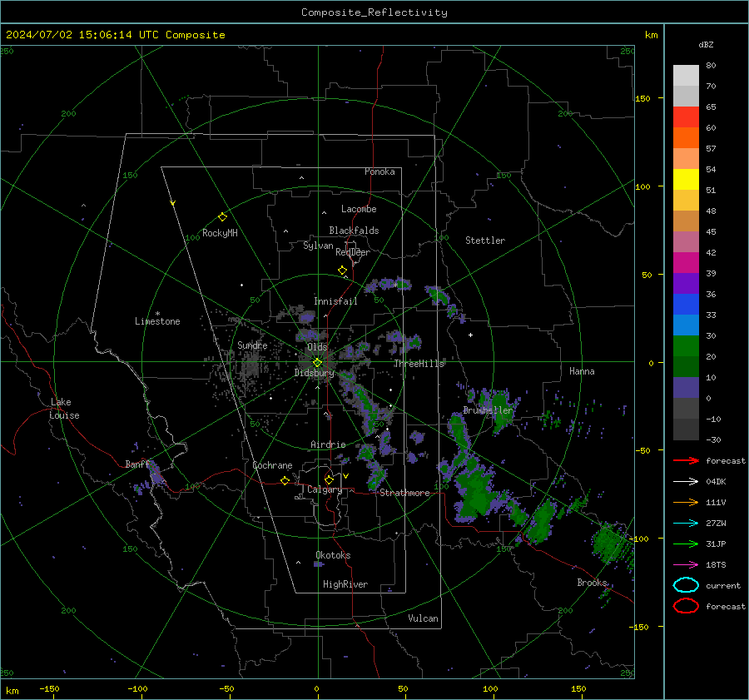Click the Banff label
This screenshot has height=700, width=749.
pyautogui.click(x=137, y=464)
